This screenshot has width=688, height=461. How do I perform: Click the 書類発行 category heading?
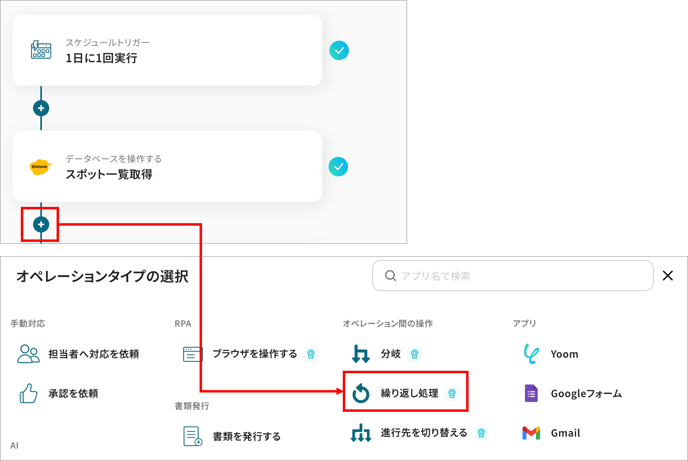(x=192, y=406)
